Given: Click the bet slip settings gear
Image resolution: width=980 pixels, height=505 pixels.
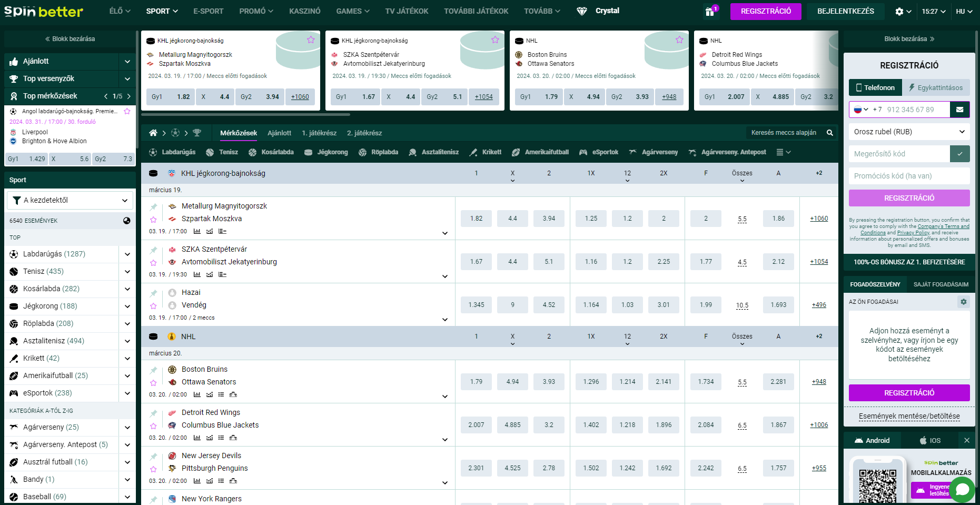Looking at the screenshot, I should (963, 302).
